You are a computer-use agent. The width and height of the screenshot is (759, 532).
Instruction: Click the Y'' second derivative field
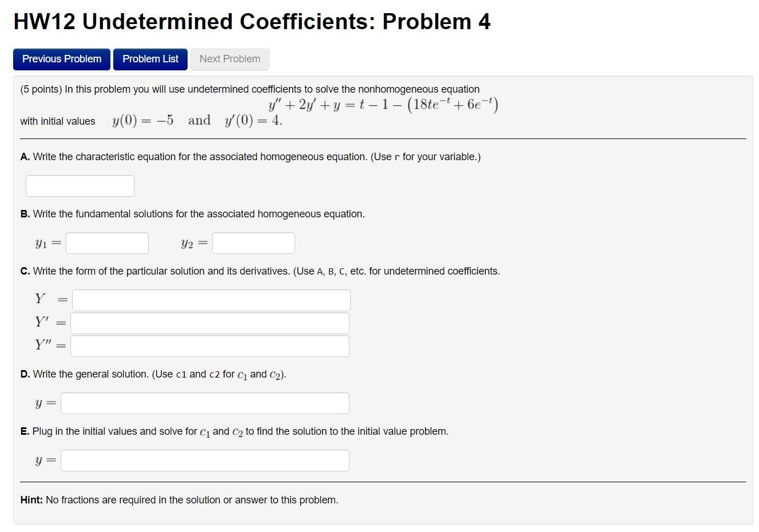tap(210, 345)
